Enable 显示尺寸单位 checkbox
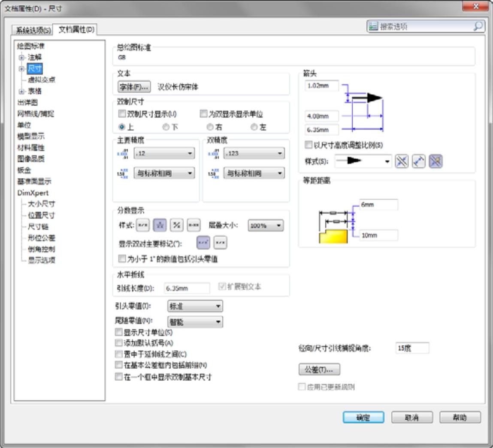The image size is (493, 448). [x=118, y=332]
